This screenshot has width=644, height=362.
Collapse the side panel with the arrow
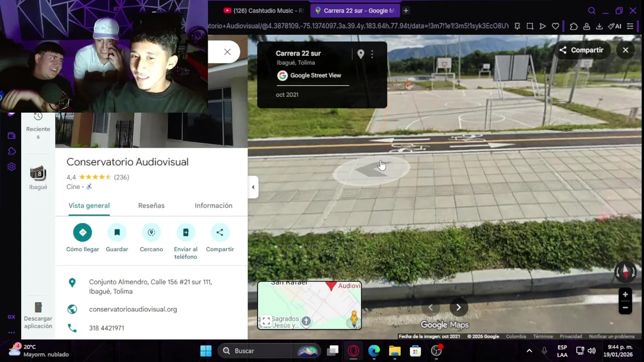coord(253,187)
